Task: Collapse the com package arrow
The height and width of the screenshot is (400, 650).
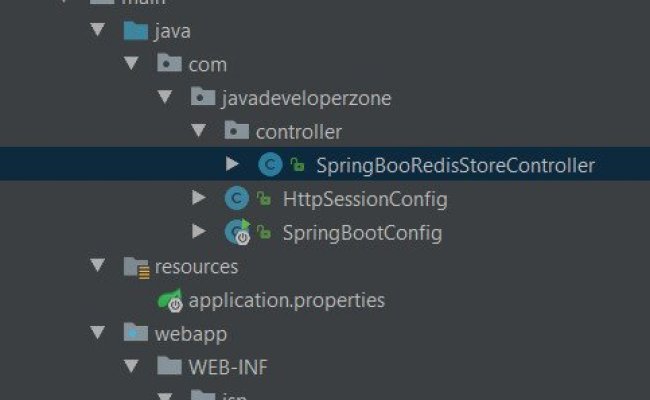Action: tap(131, 63)
